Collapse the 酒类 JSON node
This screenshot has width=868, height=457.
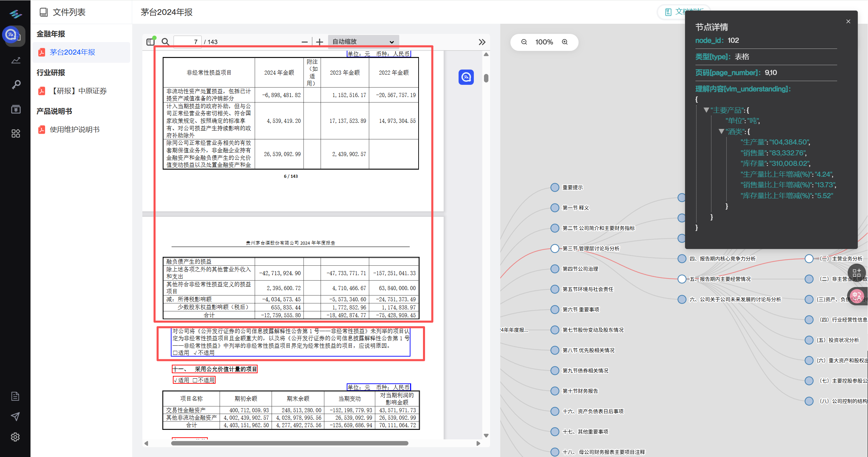click(722, 131)
